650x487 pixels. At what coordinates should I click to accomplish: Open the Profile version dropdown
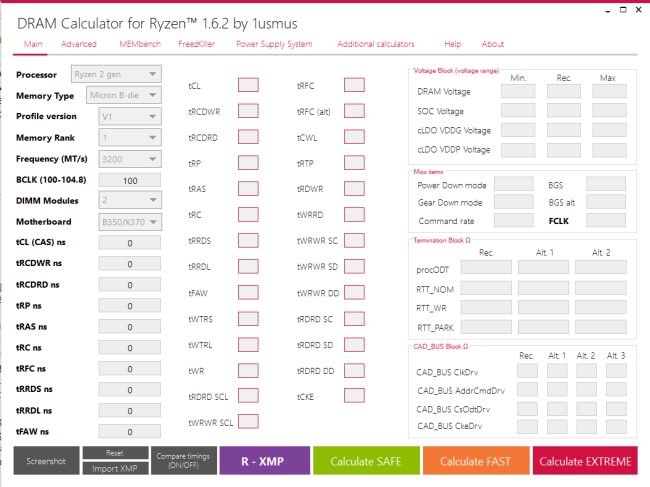point(130,116)
